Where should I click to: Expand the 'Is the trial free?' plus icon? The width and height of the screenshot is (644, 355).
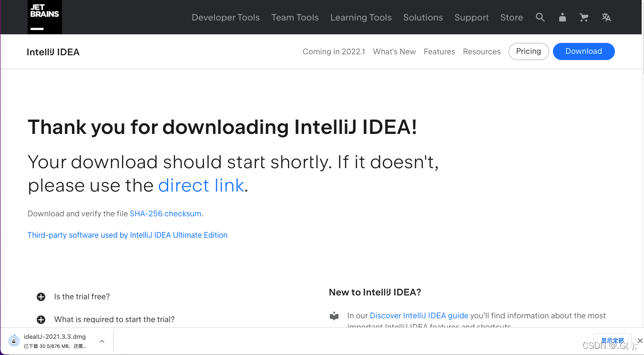41,297
